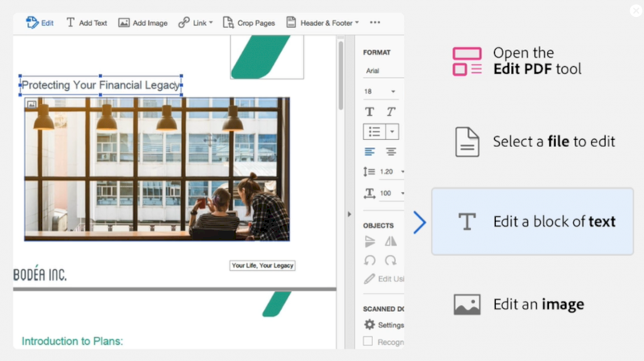The height and width of the screenshot is (361, 644).
Task: Align text center
Action: pos(390,152)
